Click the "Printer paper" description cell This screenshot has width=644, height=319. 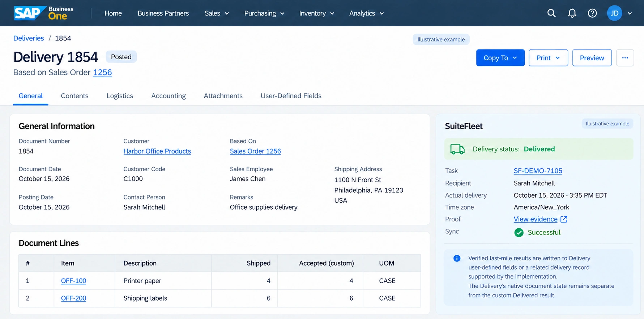(163, 281)
